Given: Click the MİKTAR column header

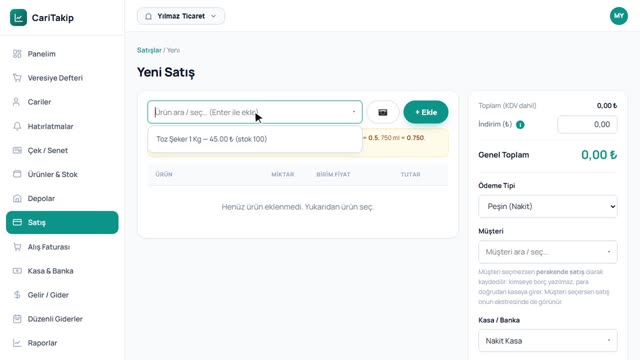Looking at the screenshot, I should coord(282,174).
